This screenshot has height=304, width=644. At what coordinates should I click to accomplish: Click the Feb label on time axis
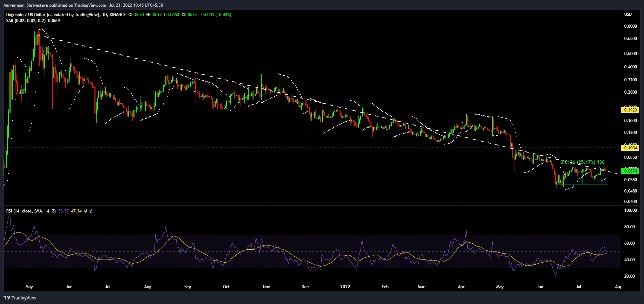coord(385,287)
